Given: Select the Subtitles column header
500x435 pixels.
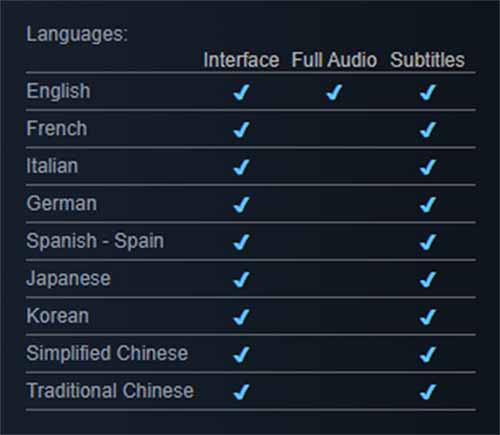Looking at the screenshot, I should [427, 60].
